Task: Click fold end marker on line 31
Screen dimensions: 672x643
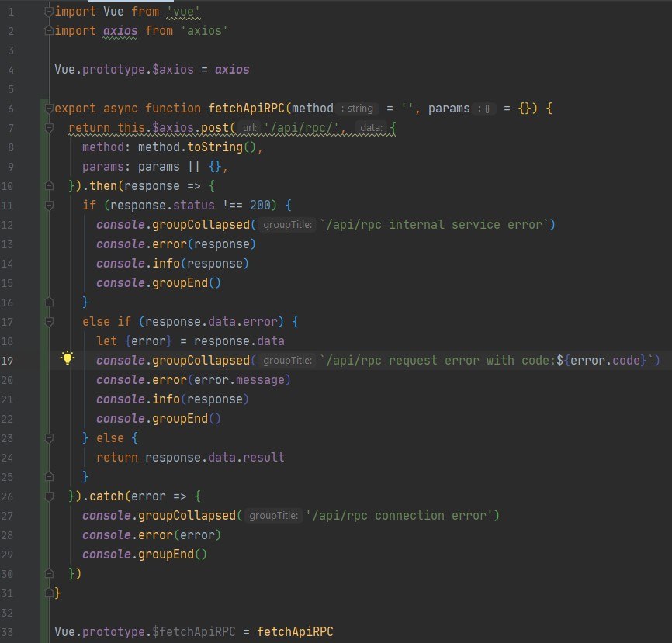Action: pos(50,593)
